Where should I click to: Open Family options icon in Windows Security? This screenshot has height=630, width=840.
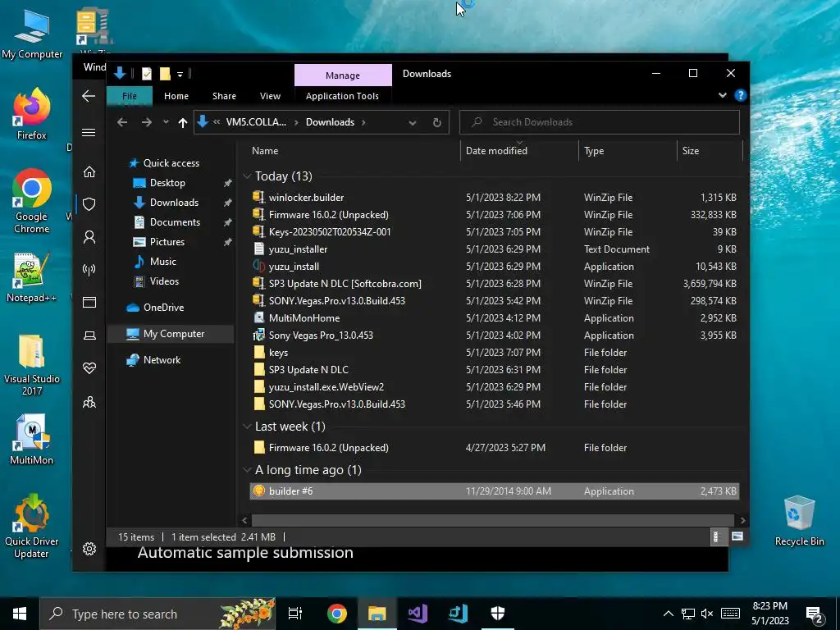click(89, 401)
